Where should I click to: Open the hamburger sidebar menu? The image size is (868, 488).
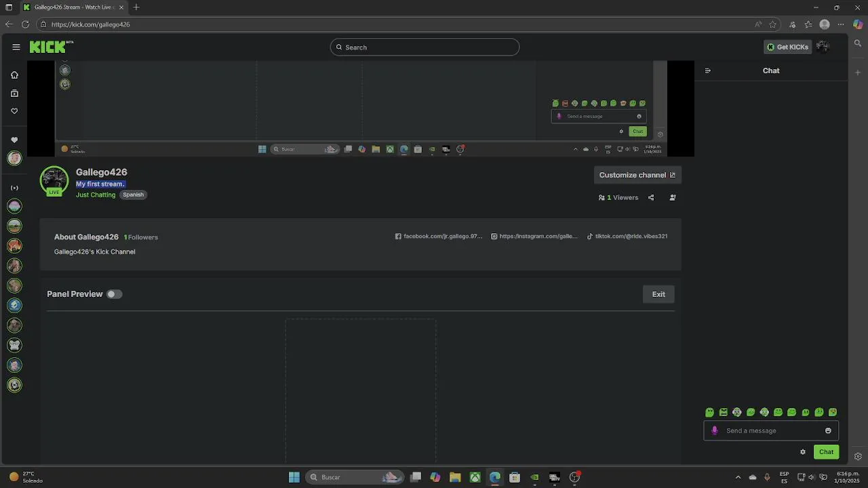(16, 47)
